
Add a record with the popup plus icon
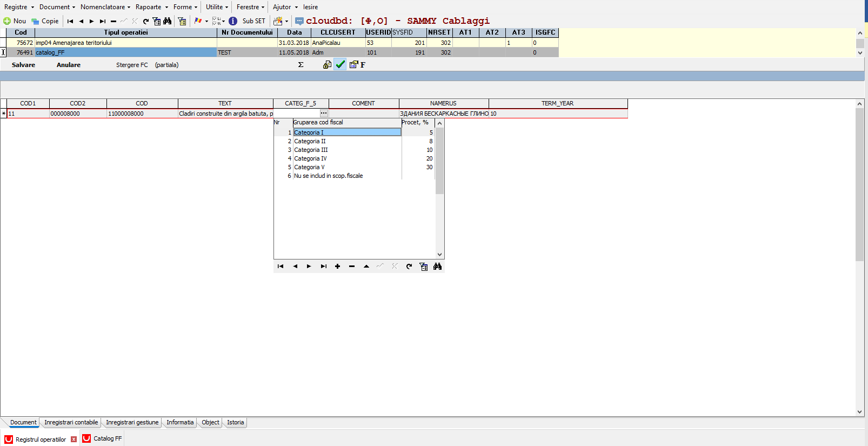[337, 267]
